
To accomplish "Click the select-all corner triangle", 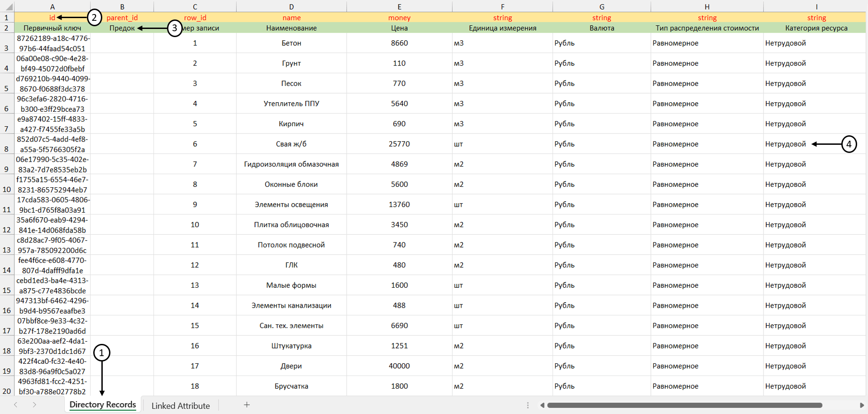I will (x=7, y=6).
